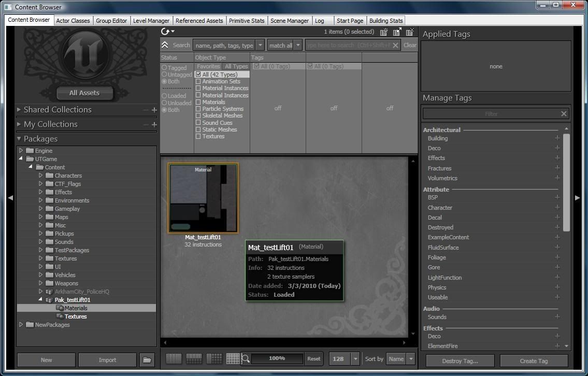Clear the Manage Tags filter with the X

pos(564,113)
